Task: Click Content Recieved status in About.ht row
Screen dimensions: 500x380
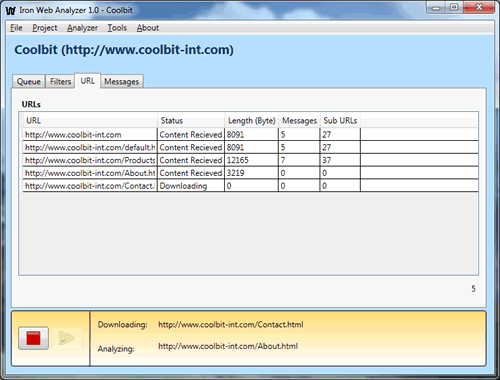Action: tap(191, 173)
